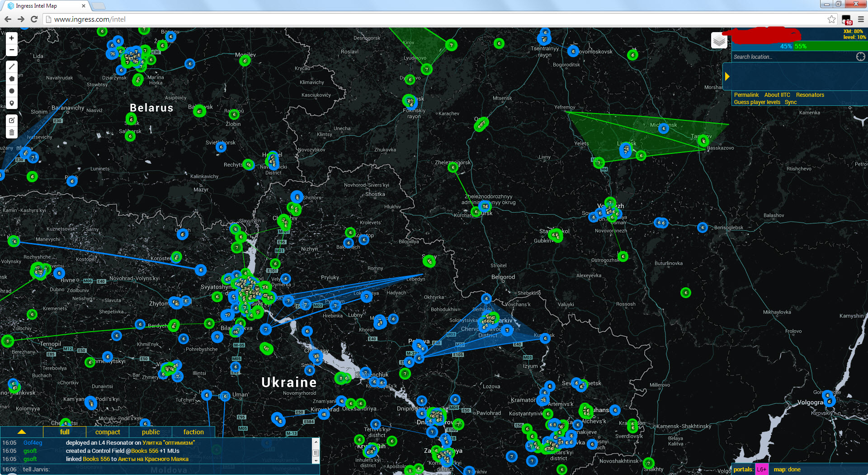Open the Permalink link
The width and height of the screenshot is (868, 475).
click(746, 95)
